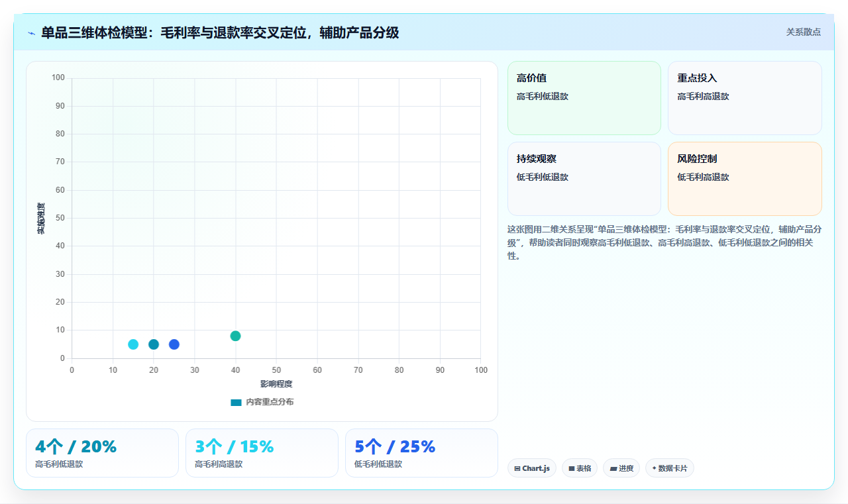Click the 关系散点 label in the header
The image size is (848, 504).
point(803,32)
